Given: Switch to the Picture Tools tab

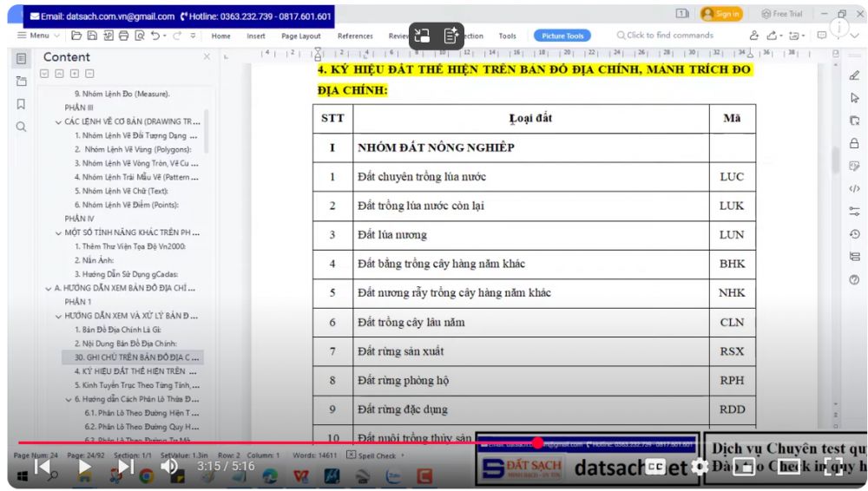Looking at the screenshot, I should 562,36.
